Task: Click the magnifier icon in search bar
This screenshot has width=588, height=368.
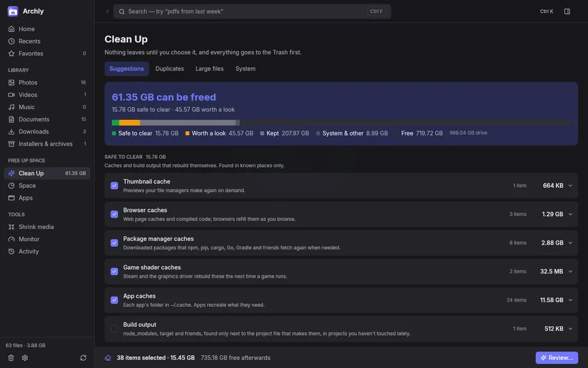Action: point(122,12)
